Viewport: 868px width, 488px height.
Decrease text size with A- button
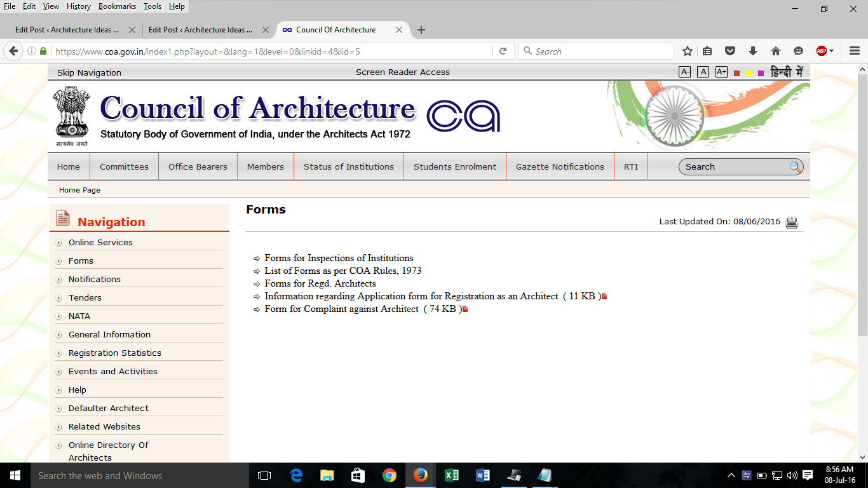pyautogui.click(x=684, y=72)
